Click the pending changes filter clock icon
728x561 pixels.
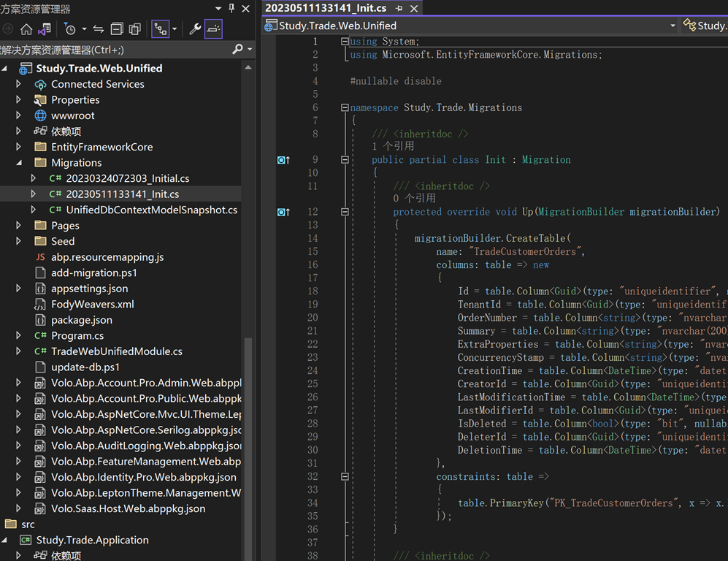coord(70,29)
